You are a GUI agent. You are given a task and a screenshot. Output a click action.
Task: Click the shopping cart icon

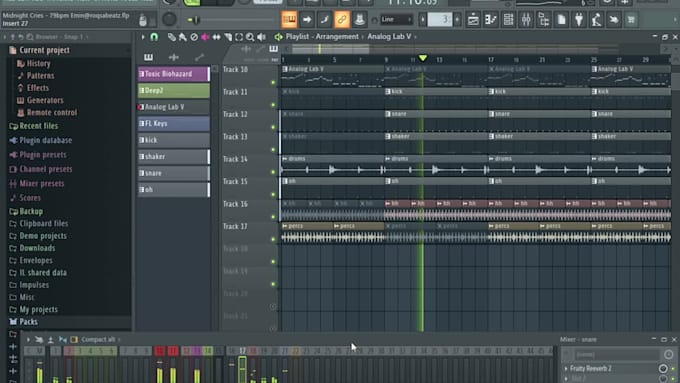(631, 20)
